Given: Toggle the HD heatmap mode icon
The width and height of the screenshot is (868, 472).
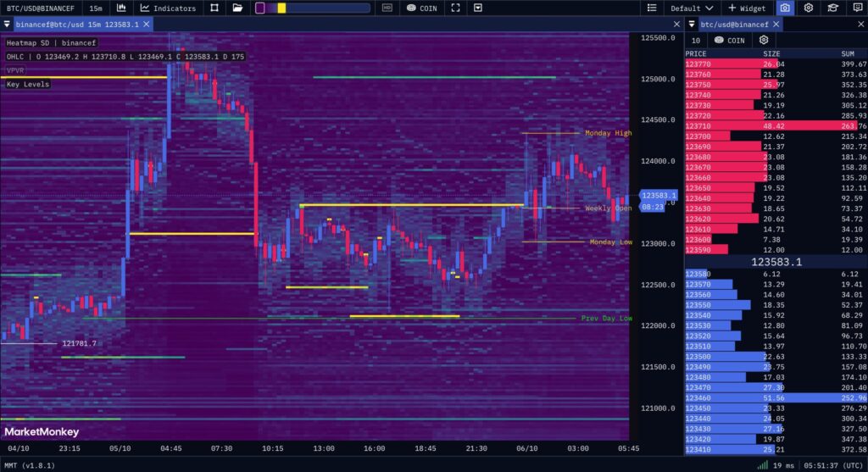Looking at the screenshot, I should 387,8.
